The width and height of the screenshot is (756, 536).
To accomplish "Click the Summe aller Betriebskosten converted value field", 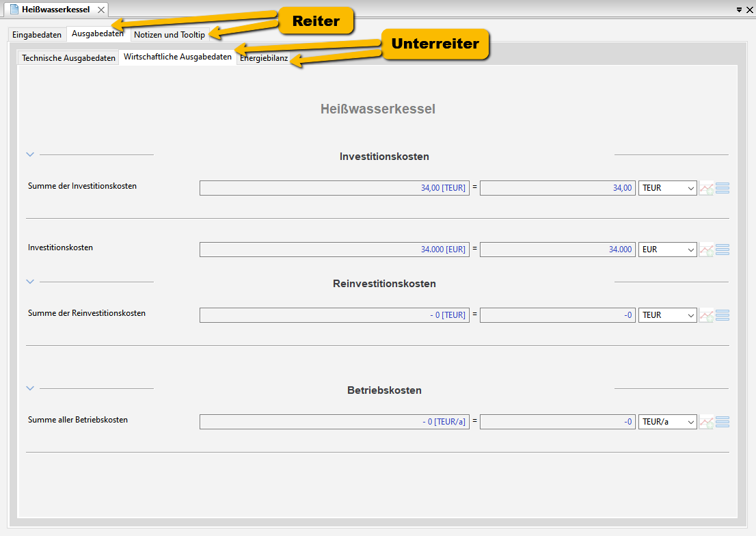I will point(557,422).
